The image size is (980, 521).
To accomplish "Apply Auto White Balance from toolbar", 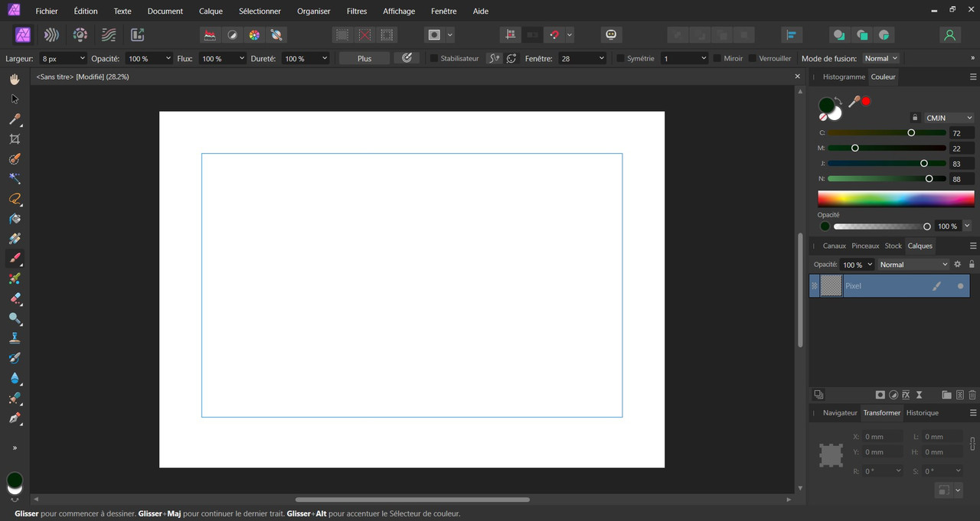I will (276, 34).
